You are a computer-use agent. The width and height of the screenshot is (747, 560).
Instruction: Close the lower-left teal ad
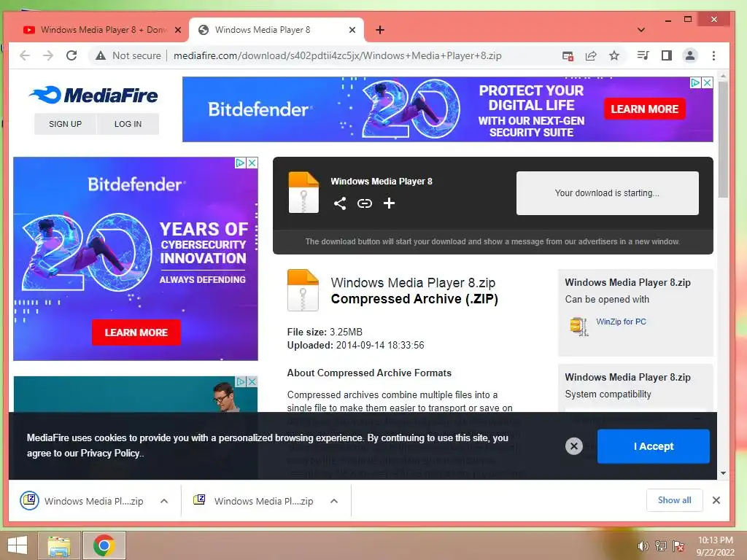[x=252, y=381]
